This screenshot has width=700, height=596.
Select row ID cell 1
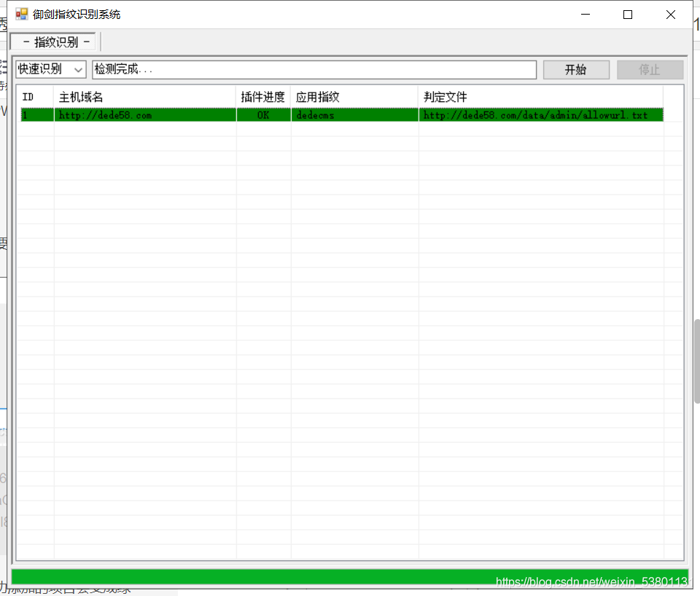click(37, 115)
